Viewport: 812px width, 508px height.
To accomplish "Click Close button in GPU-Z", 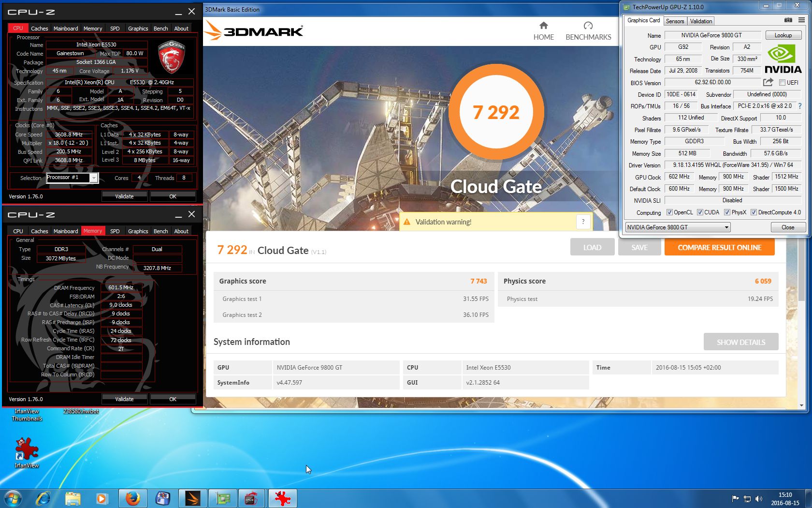I will (x=788, y=227).
